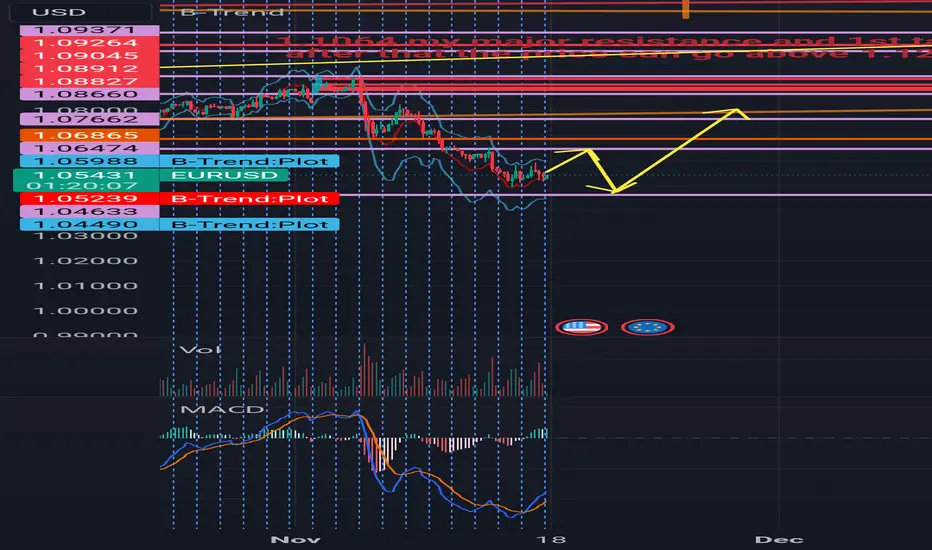The height and width of the screenshot is (550, 932).
Task: Click the purple 1.06474 price label
Action: [x=90, y=148]
